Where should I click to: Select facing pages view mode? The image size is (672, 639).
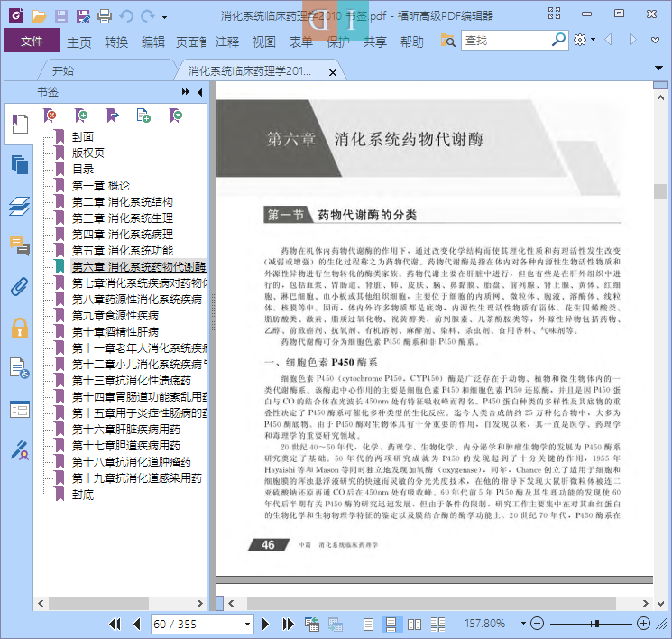tap(414, 625)
